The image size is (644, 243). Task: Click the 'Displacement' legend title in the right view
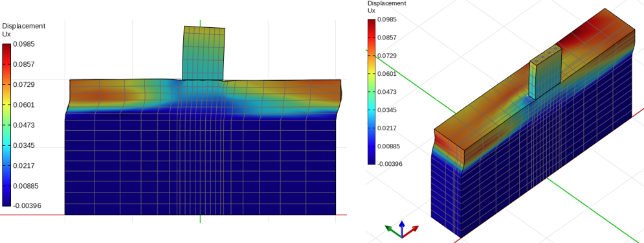click(387, 3)
